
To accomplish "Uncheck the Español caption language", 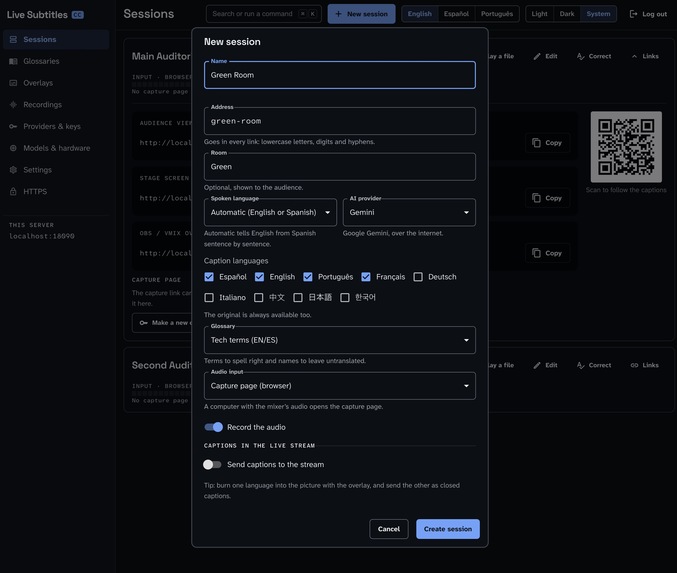I will 209,277.
